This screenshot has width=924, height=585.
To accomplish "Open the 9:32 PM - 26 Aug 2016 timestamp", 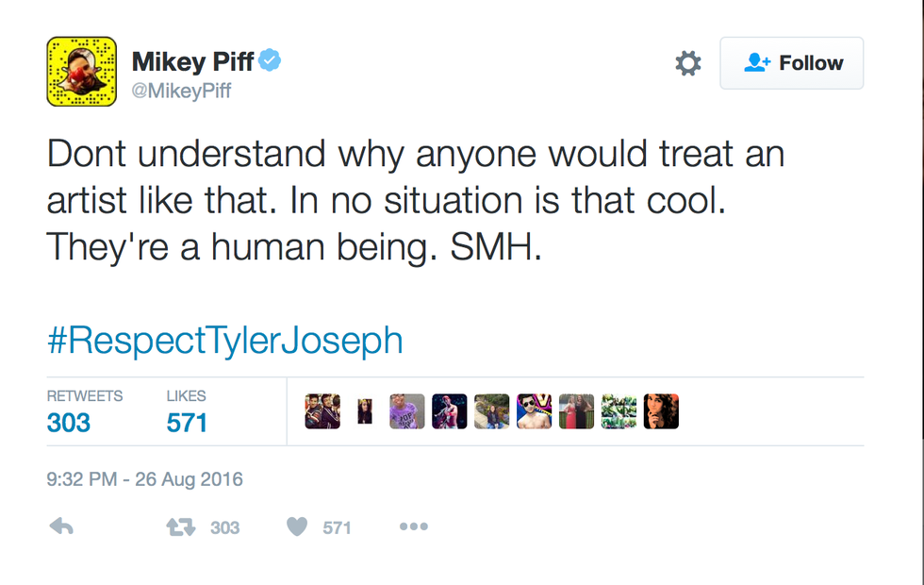I will click(x=144, y=479).
